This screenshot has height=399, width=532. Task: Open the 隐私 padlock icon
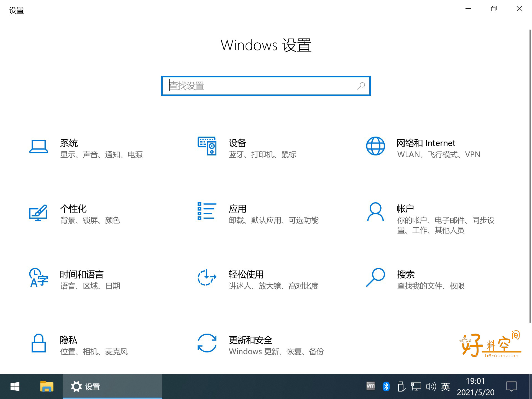pyautogui.click(x=39, y=343)
